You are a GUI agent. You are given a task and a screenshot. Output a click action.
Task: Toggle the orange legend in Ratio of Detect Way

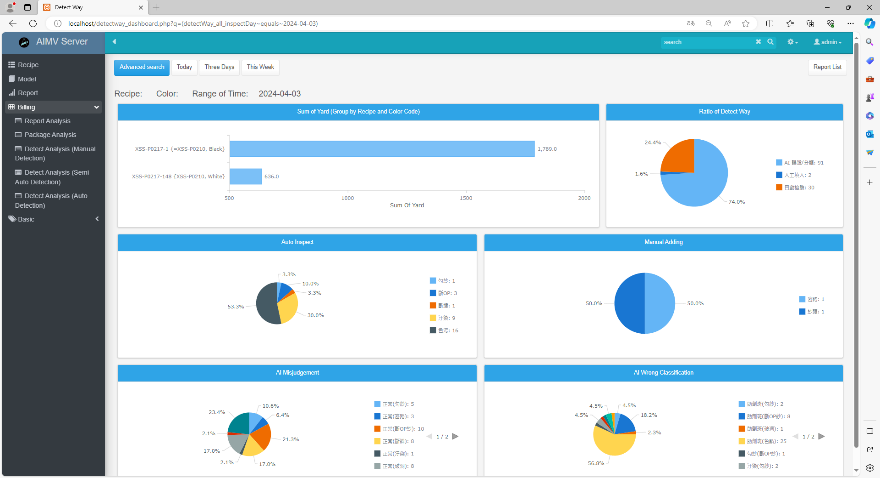pos(779,187)
